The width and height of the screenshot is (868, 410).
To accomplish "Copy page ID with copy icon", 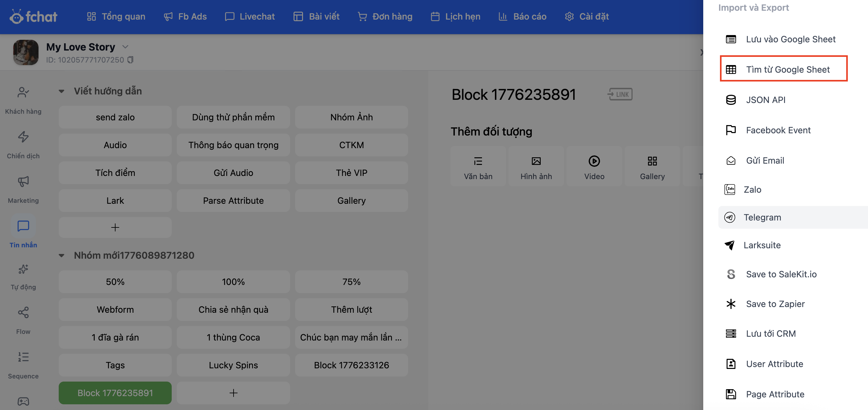I will coord(130,60).
